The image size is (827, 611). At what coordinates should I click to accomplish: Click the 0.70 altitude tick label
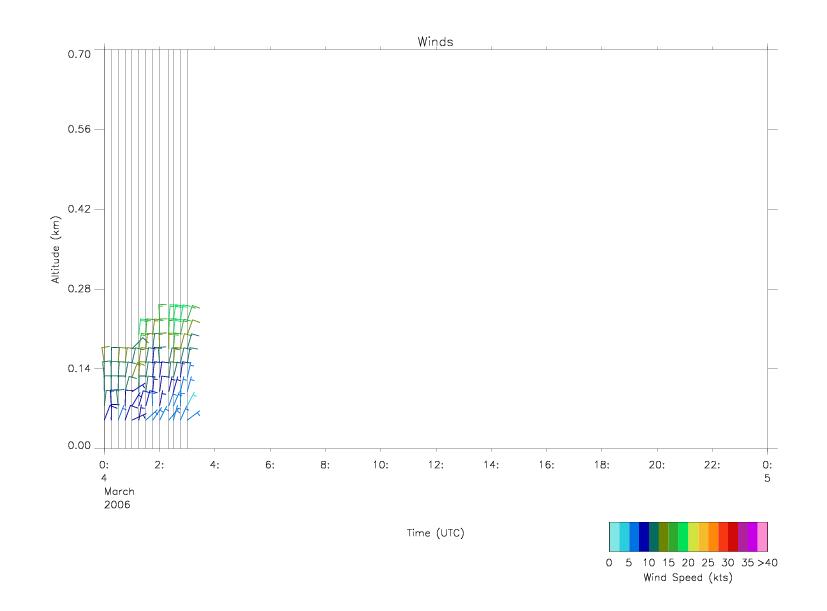tap(79, 54)
